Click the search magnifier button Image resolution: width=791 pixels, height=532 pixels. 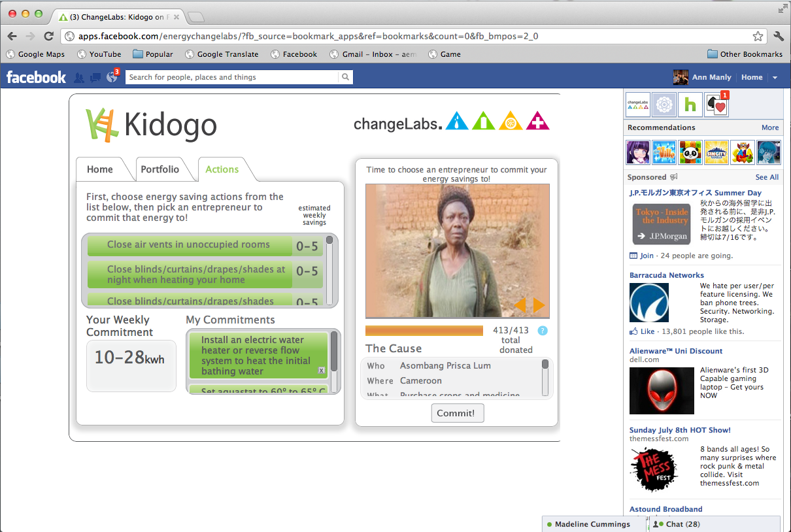[345, 77]
